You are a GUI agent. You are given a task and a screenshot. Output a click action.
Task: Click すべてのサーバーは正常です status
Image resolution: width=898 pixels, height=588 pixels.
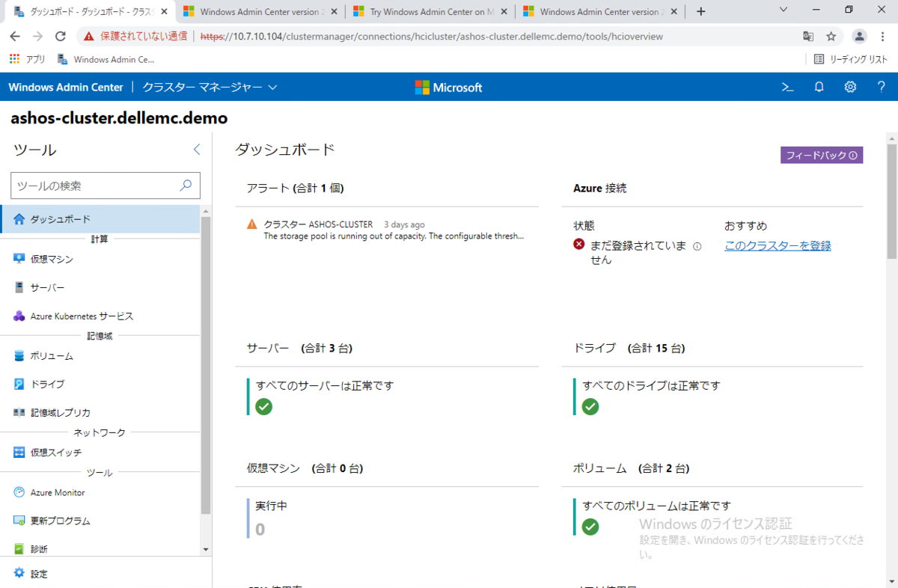pos(325,386)
